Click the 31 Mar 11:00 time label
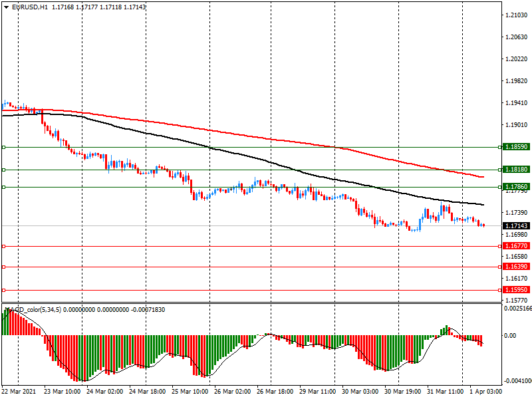The image size is (532, 399). pyautogui.click(x=445, y=391)
